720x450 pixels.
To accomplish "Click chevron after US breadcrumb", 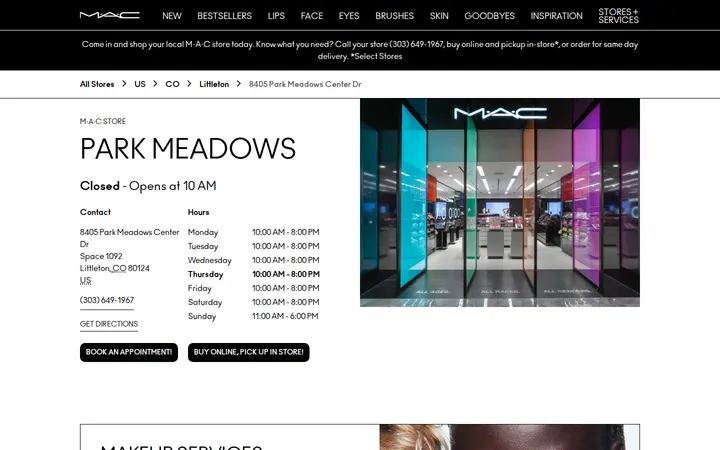I will pyautogui.click(x=155, y=84).
